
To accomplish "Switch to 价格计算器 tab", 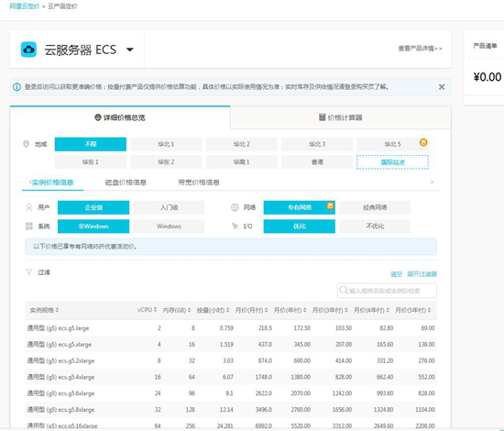I will (x=340, y=117).
